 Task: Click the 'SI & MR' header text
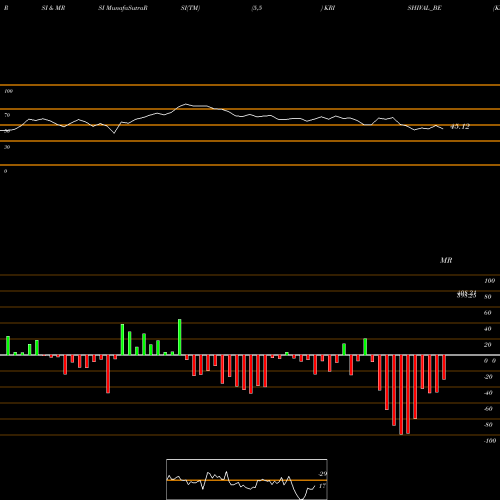tap(53, 8)
